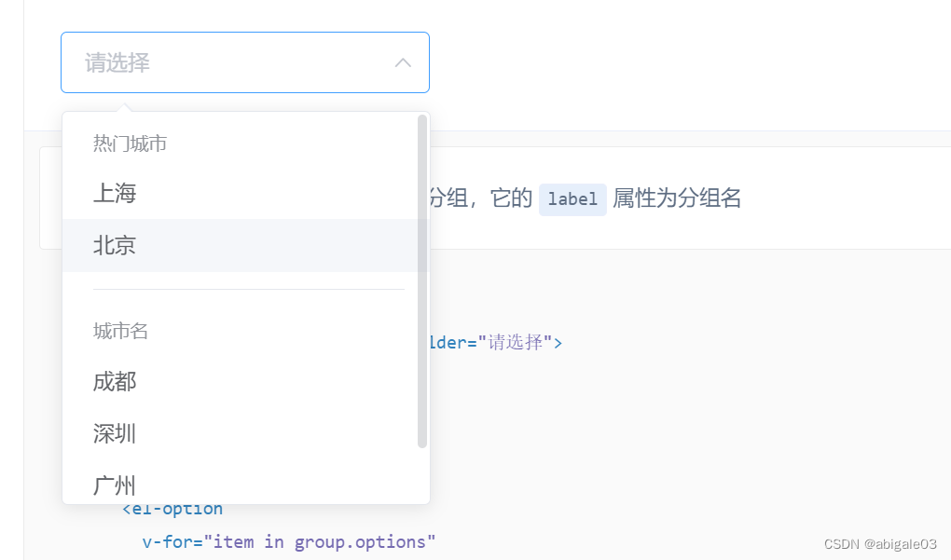Click the label code tag in description
The width and height of the screenshot is (951, 560).
click(572, 198)
